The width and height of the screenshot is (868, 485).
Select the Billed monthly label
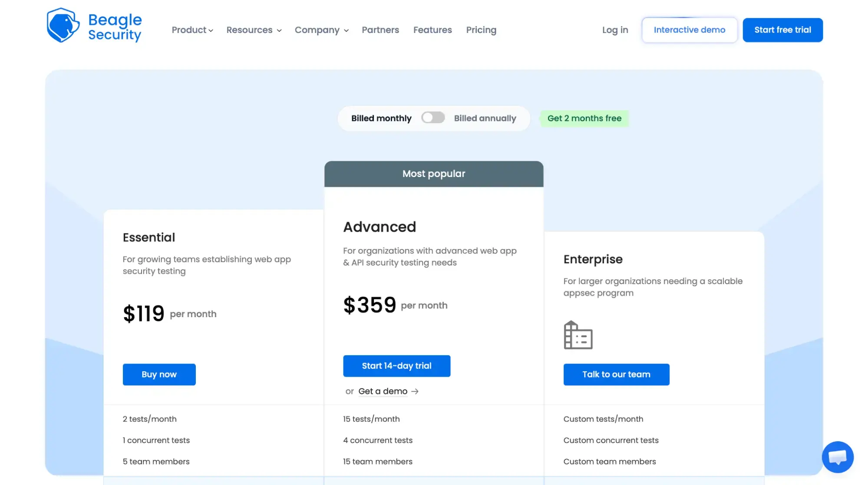tap(381, 118)
